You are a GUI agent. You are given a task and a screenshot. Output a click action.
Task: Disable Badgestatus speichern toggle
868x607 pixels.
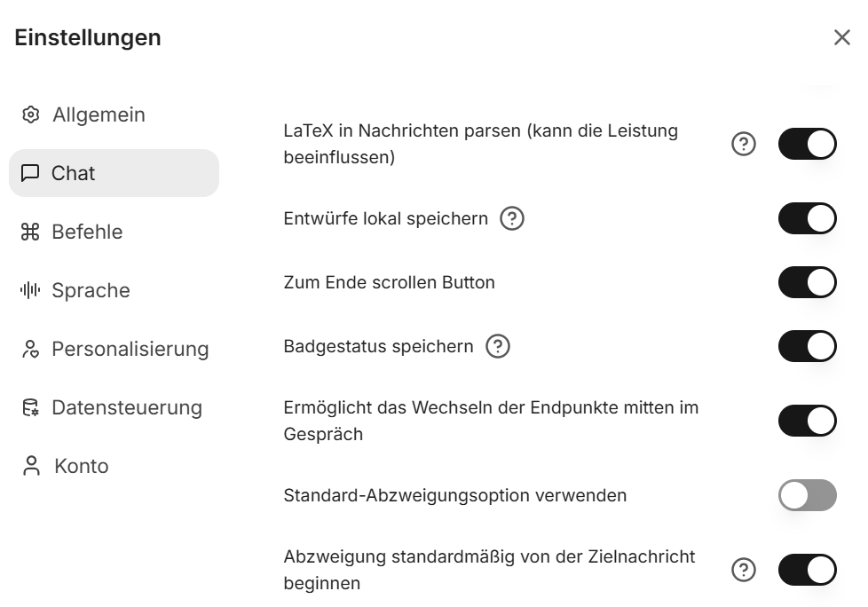pos(808,346)
